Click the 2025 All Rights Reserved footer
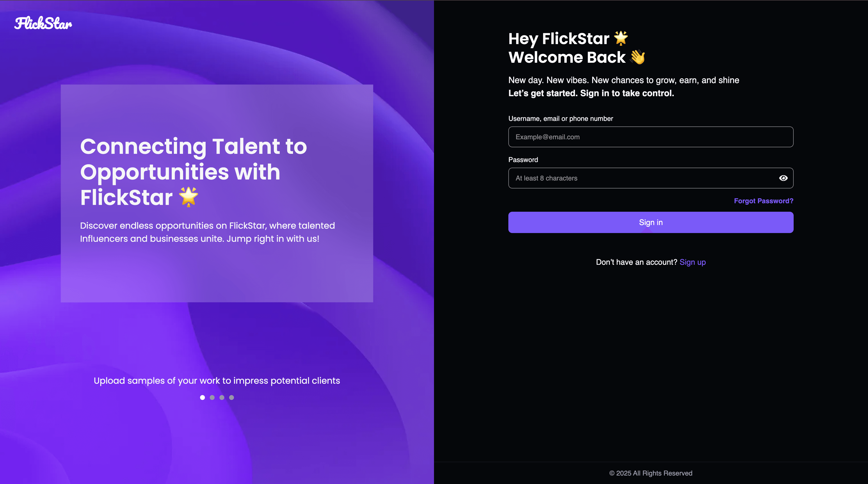868x484 pixels. point(650,473)
